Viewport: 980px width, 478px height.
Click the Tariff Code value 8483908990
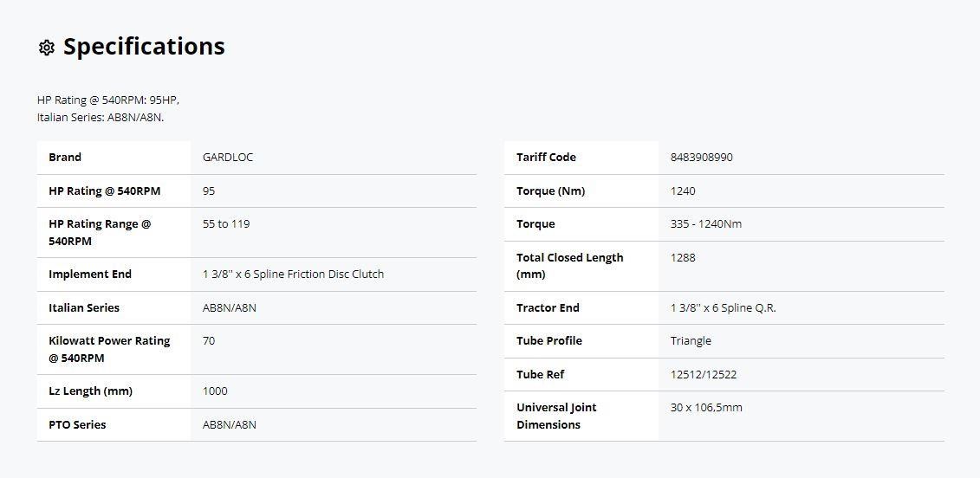[701, 158]
